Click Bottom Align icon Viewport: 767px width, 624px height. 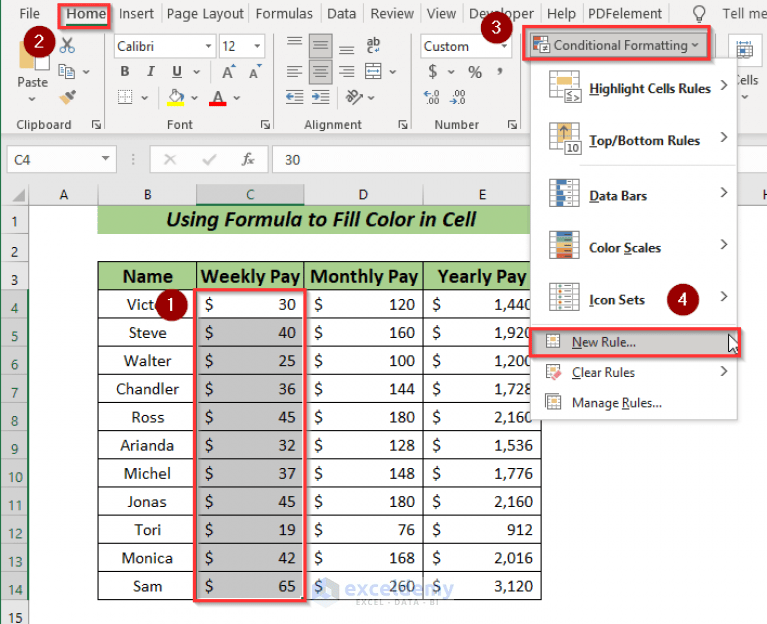coord(346,48)
